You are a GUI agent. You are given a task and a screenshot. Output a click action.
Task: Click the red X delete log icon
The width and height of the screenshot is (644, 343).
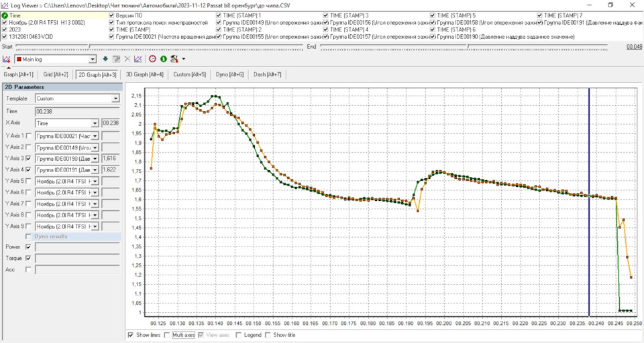[x=127, y=59]
